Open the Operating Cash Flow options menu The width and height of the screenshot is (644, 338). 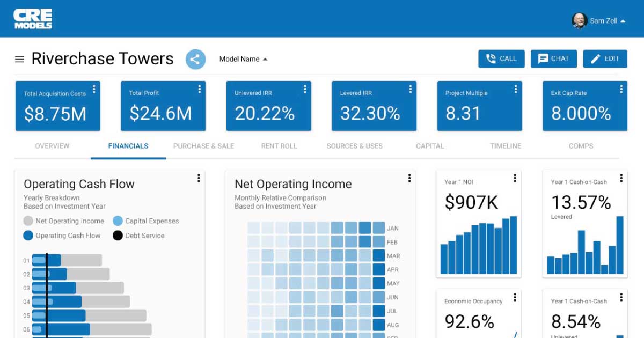pyautogui.click(x=199, y=178)
